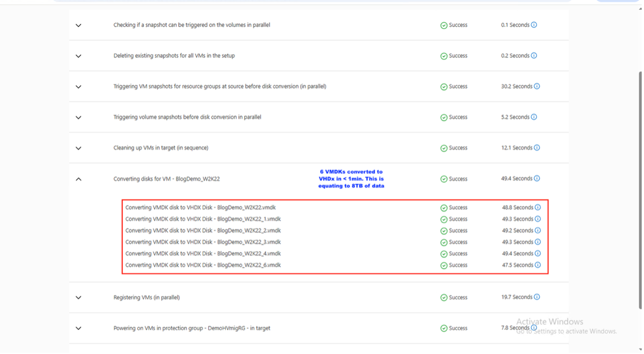Open info icon beside 47.5 Seconds duration
644x354 pixels.
coord(538,265)
